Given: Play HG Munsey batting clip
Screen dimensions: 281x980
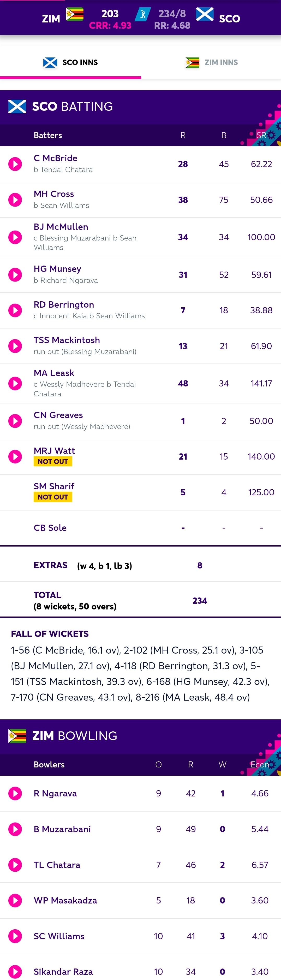Looking at the screenshot, I should [x=15, y=275].
